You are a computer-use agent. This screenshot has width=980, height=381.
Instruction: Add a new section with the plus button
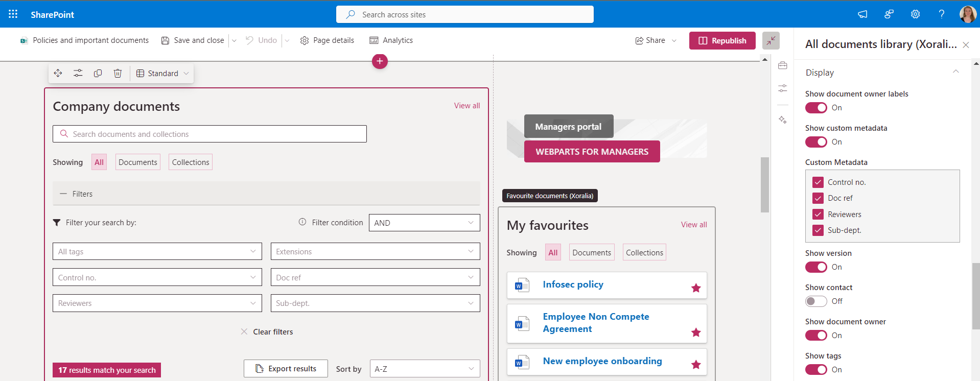coord(380,61)
